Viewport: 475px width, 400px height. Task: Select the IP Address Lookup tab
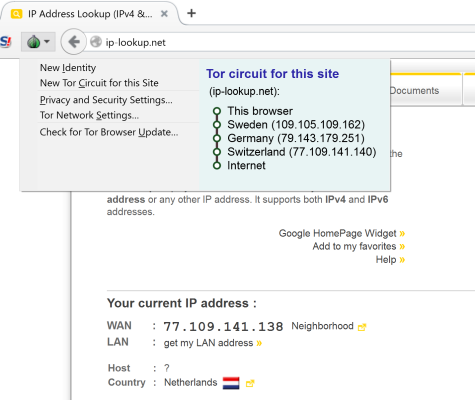point(90,14)
